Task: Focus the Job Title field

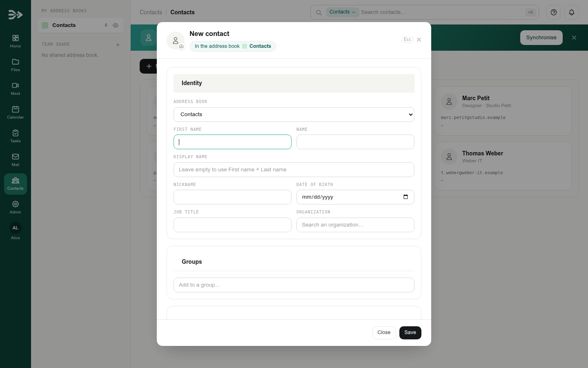Action: (x=232, y=225)
